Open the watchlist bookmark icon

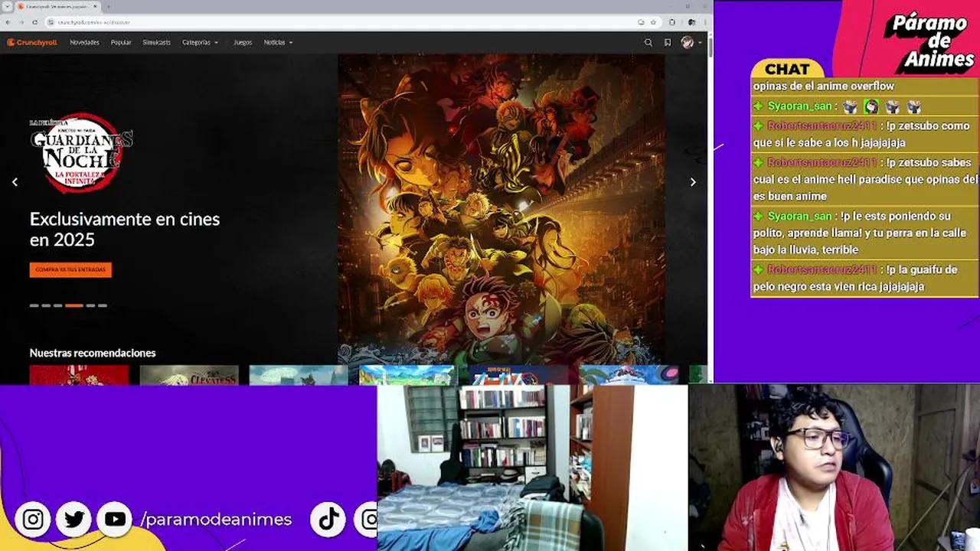(668, 43)
